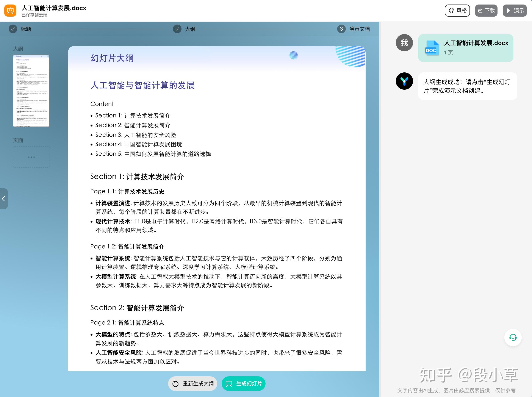Expand the collapsed left side panel arrow
The image size is (532, 397).
4,199
